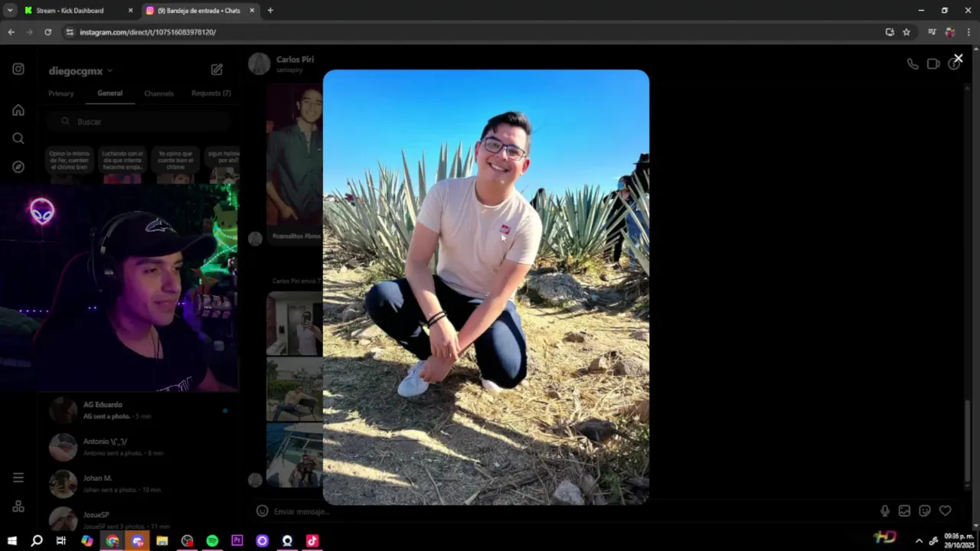This screenshot has height=551, width=980.
Task: Go to Instagram Home in sidebar
Action: pyautogui.click(x=18, y=110)
